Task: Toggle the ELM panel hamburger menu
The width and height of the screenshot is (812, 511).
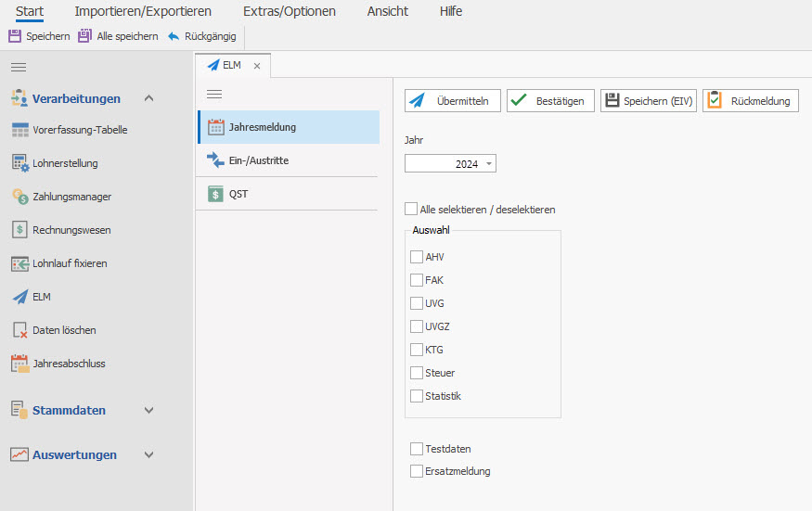Action: pyautogui.click(x=214, y=95)
